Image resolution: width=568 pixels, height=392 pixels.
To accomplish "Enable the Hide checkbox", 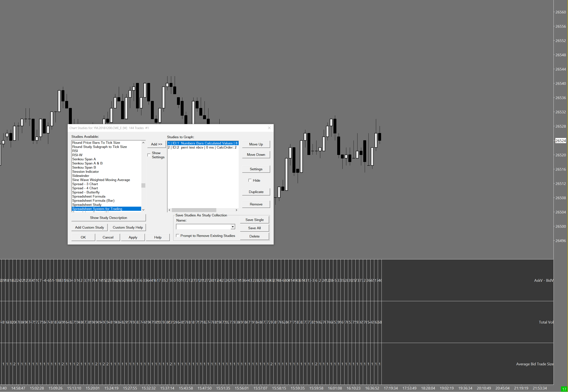I will (250, 180).
